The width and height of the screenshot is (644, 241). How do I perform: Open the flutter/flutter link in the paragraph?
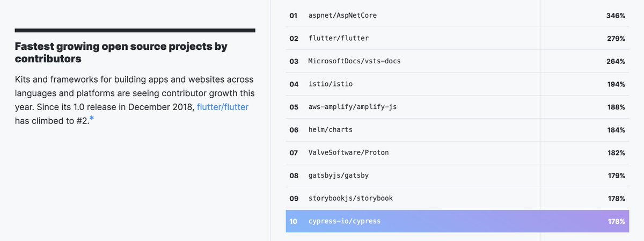coord(223,107)
